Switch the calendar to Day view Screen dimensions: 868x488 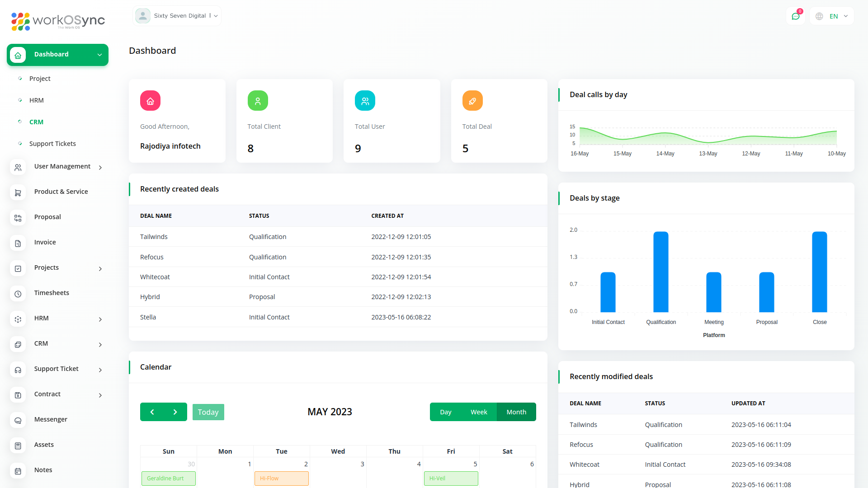point(445,412)
